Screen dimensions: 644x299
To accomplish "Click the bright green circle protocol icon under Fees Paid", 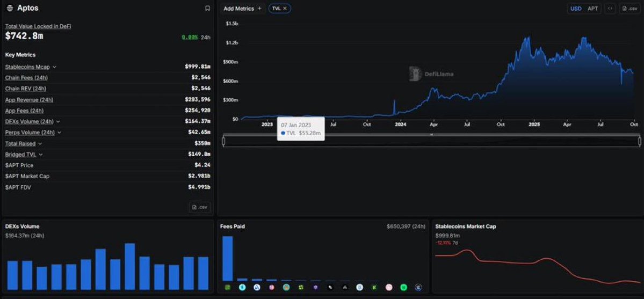I will [x=404, y=288].
